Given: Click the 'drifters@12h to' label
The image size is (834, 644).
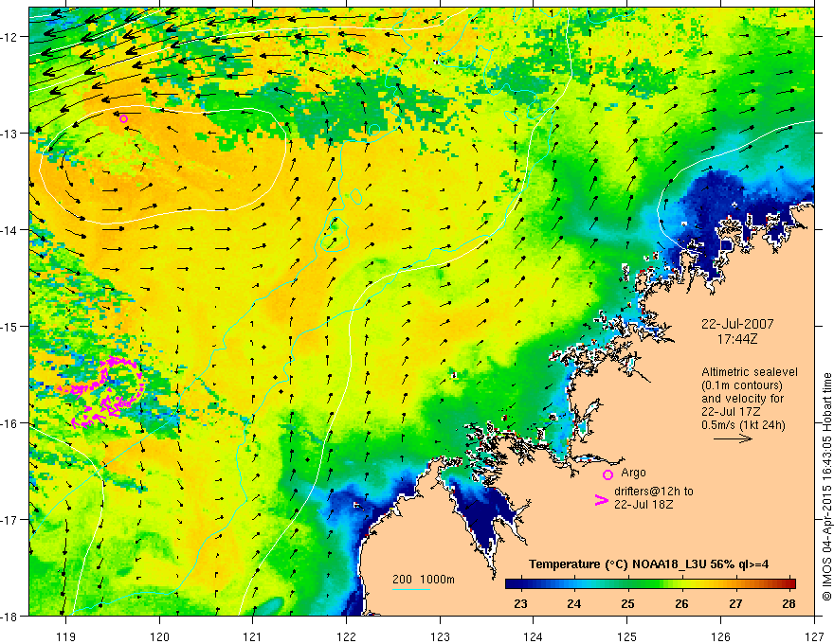Looking at the screenshot, I should coord(654,492).
